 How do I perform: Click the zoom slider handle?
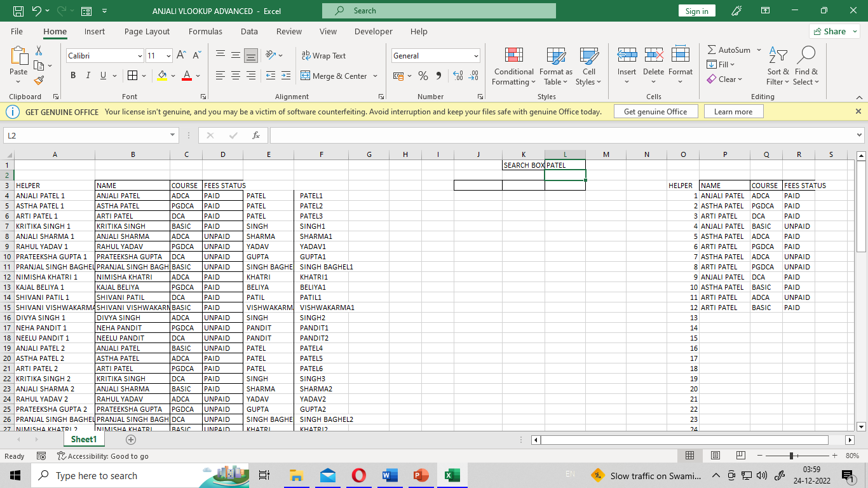tap(791, 456)
